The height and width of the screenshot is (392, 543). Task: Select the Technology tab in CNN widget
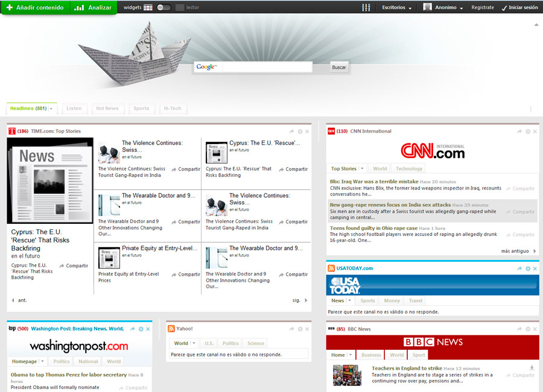(x=409, y=169)
